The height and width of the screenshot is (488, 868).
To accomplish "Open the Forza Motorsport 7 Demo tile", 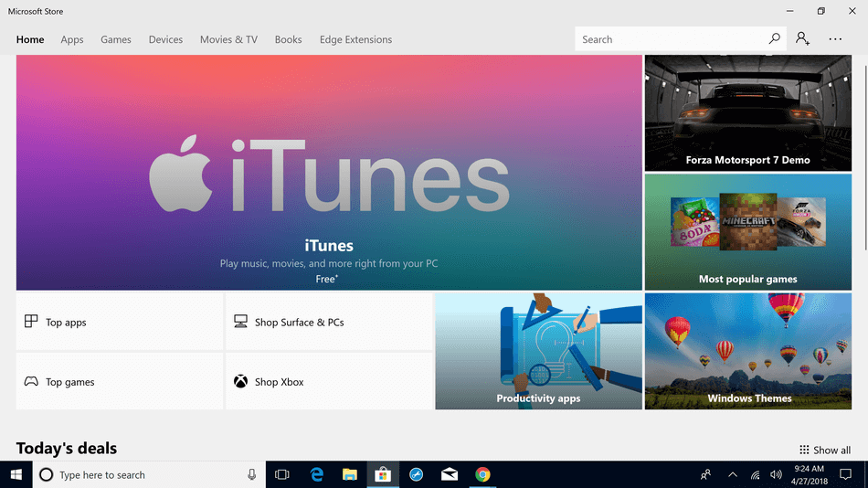I will tap(748, 113).
